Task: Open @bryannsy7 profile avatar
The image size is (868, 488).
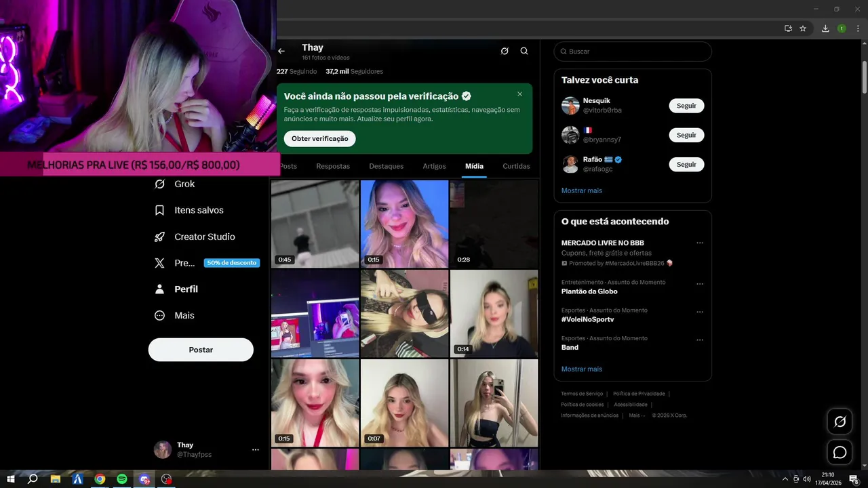Action: pos(570,135)
